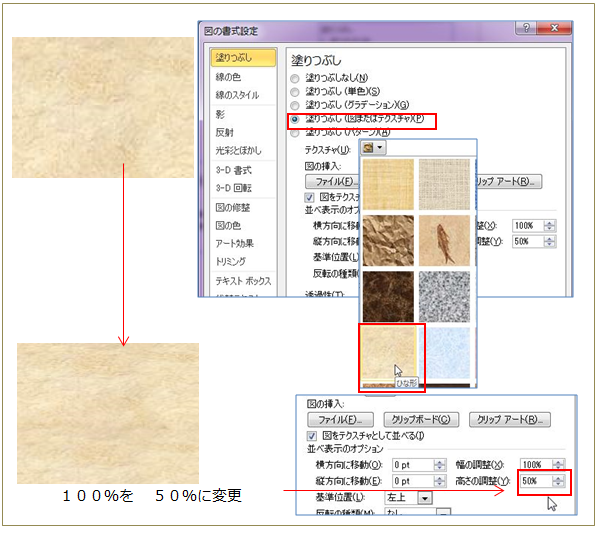Select 塗りつぶし (グラデーション)(G) radio button
The width and height of the screenshot is (598, 534).
coord(294,105)
